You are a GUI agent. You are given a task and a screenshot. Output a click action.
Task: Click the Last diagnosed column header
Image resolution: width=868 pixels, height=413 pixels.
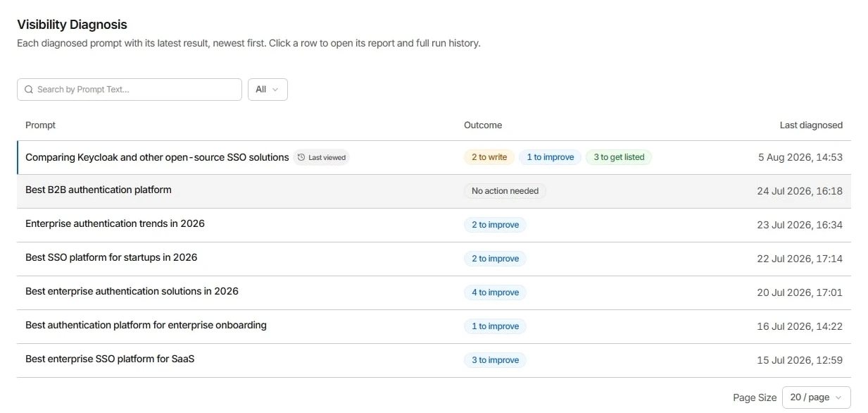[x=811, y=125]
